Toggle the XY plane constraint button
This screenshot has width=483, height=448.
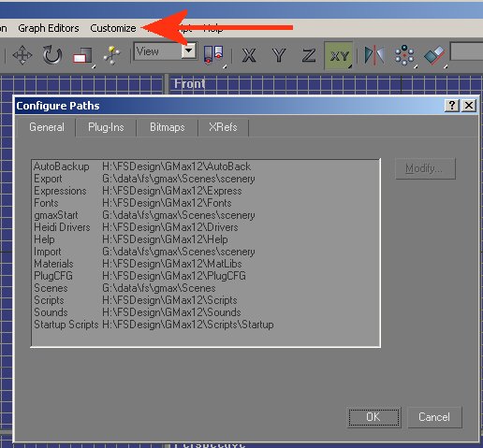pos(339,56)
